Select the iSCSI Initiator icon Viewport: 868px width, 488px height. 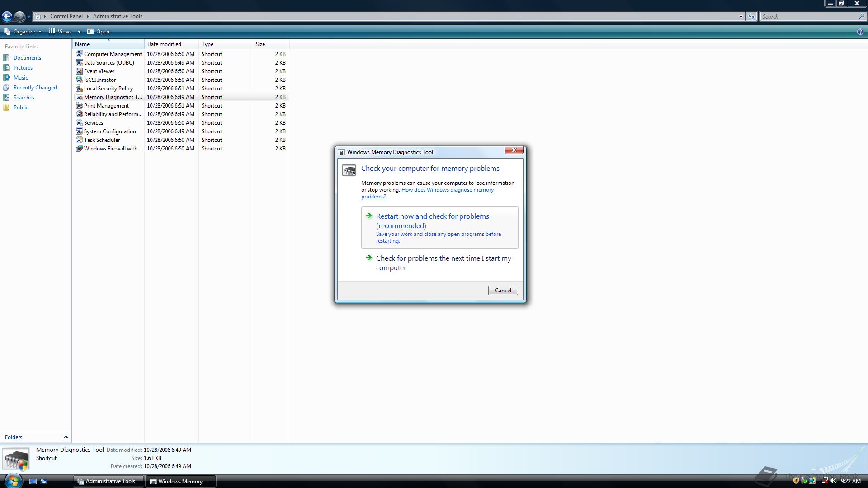click(x=79, y=80)
